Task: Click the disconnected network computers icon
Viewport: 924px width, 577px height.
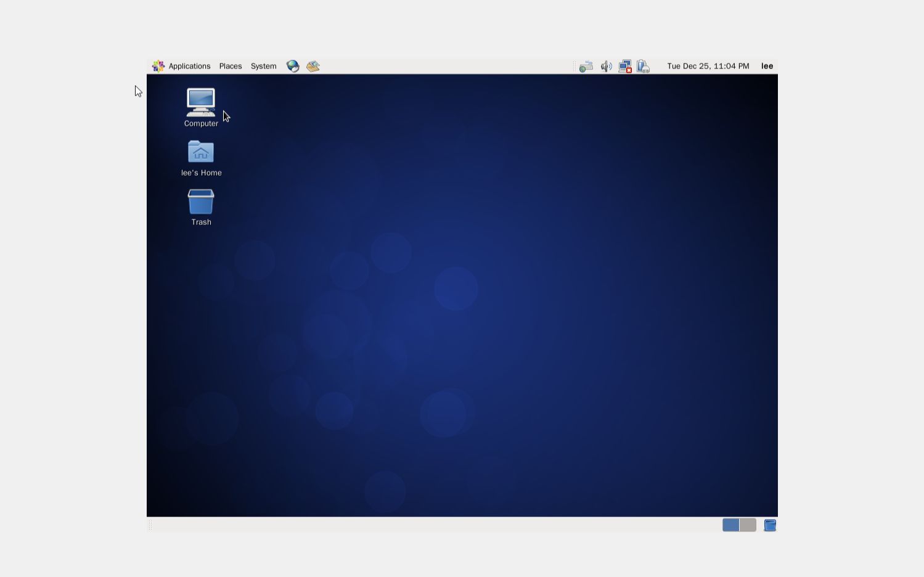Action: coord(625,66)
